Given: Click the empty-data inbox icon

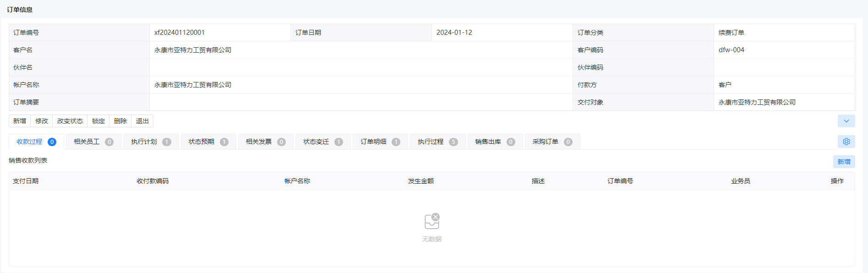Looking at the screenshot, I should coord(432,221).
